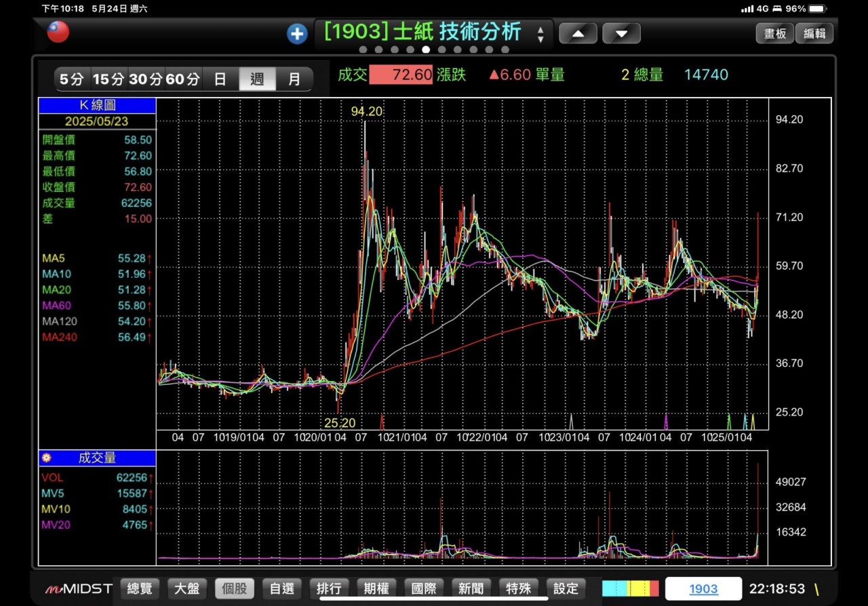Expand the K線圖 chart type header

[98, 106]
